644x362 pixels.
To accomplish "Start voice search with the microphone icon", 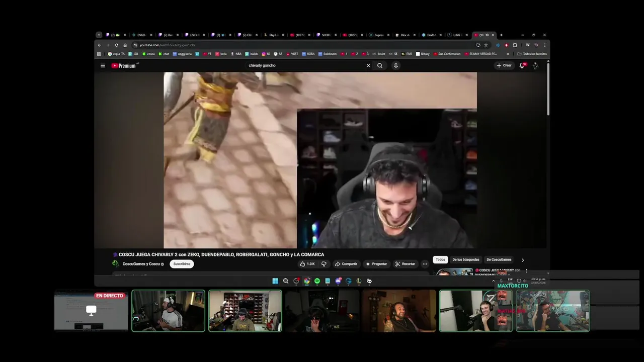I will pyautogui.click(x=396, y=65).
